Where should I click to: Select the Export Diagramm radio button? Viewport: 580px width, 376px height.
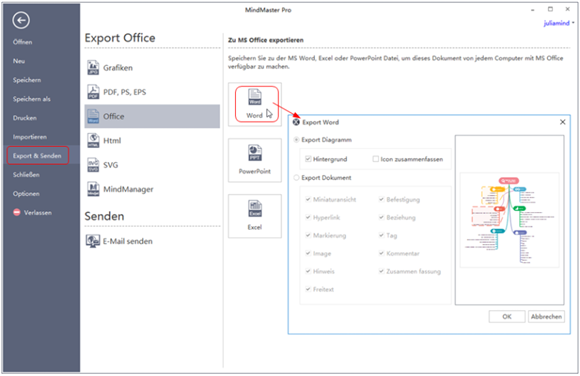(x=296, y=140)
